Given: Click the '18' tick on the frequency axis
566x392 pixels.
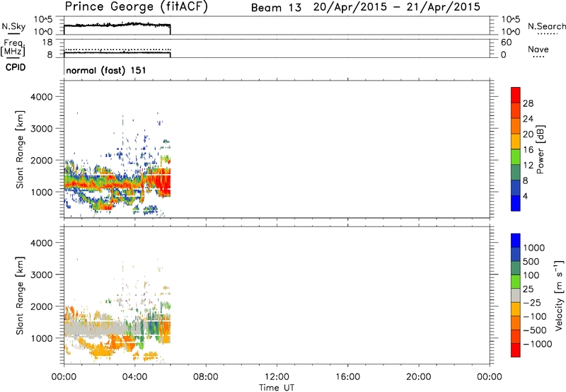Looking at the screenshot, I should coord(47,42).
